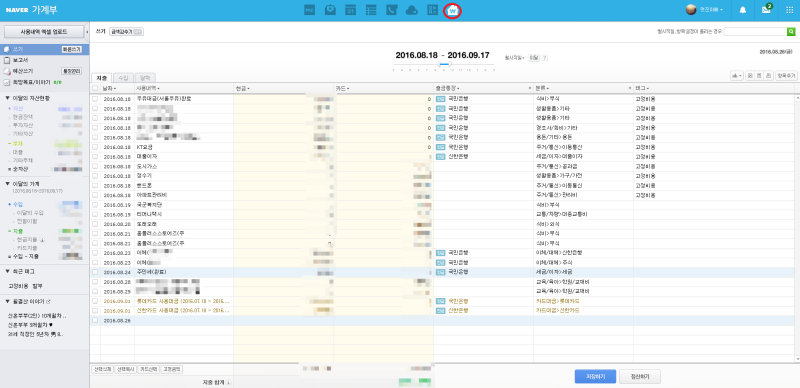Click the 저장하기 save button
This screenshot has width=800, height=388.
pyautogui.click(x=595, y=376)
